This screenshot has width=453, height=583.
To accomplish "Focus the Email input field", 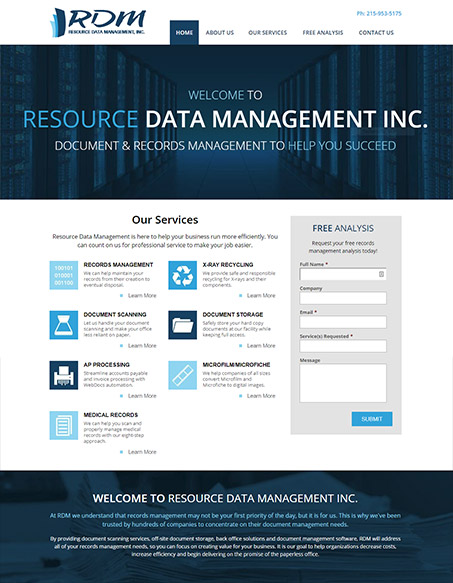I will [343, 322].
